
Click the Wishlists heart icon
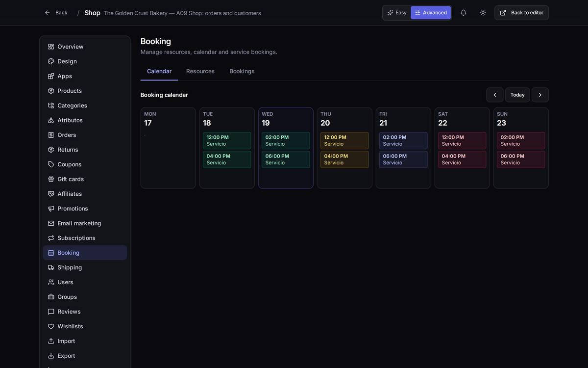point(51,326)
